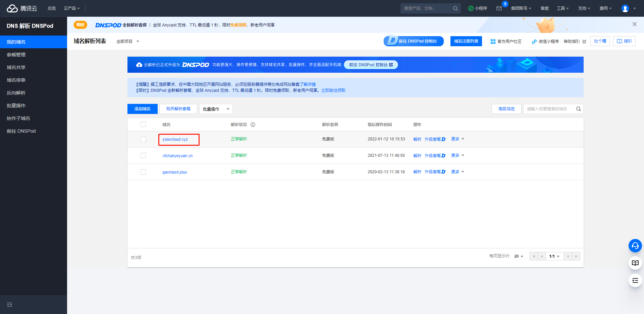Expand the 工具 menu

(563, 8)
